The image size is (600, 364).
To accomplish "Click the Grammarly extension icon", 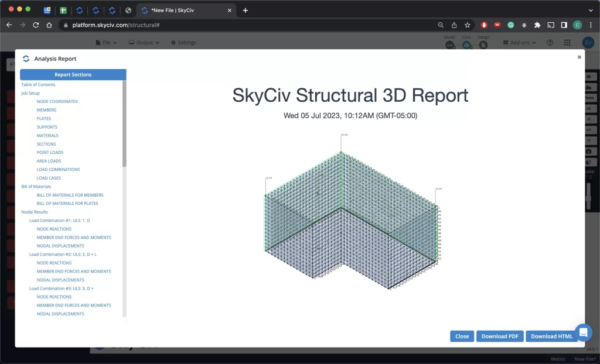I will click(510, 25).
